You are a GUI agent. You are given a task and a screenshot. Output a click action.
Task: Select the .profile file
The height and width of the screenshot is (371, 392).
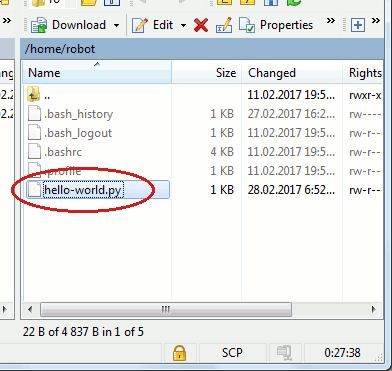63,171
